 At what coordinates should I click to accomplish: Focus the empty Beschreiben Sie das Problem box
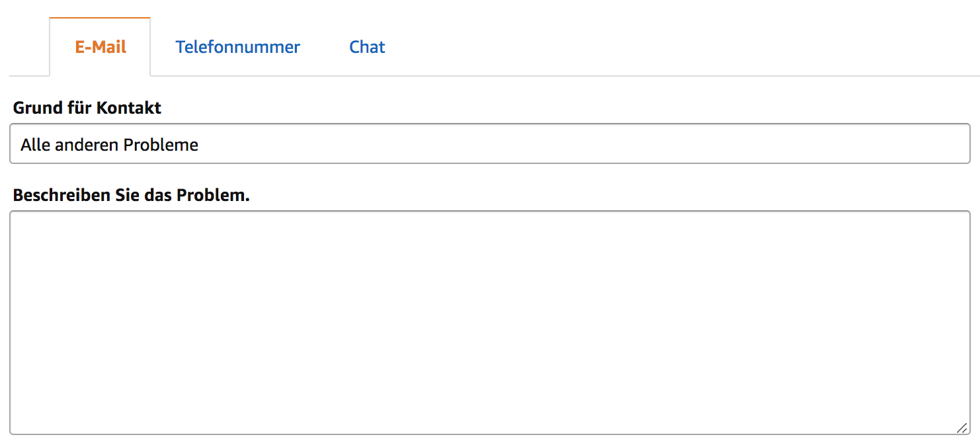point(490,323)
